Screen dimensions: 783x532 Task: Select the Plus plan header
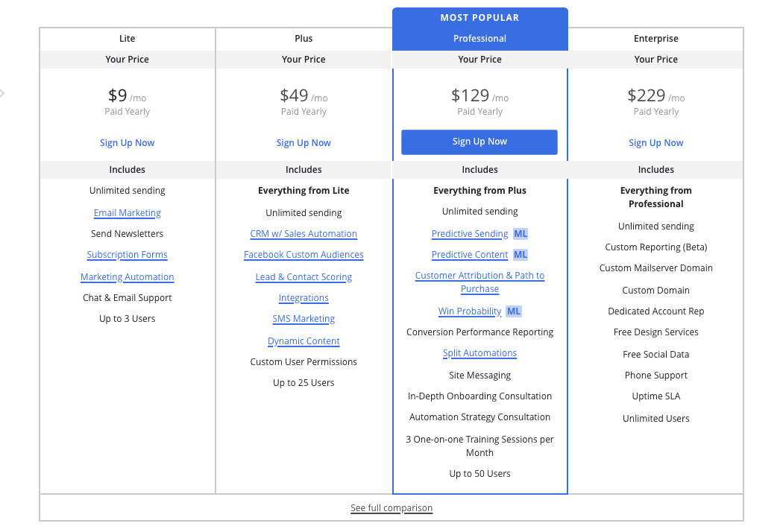coord(304,39)
